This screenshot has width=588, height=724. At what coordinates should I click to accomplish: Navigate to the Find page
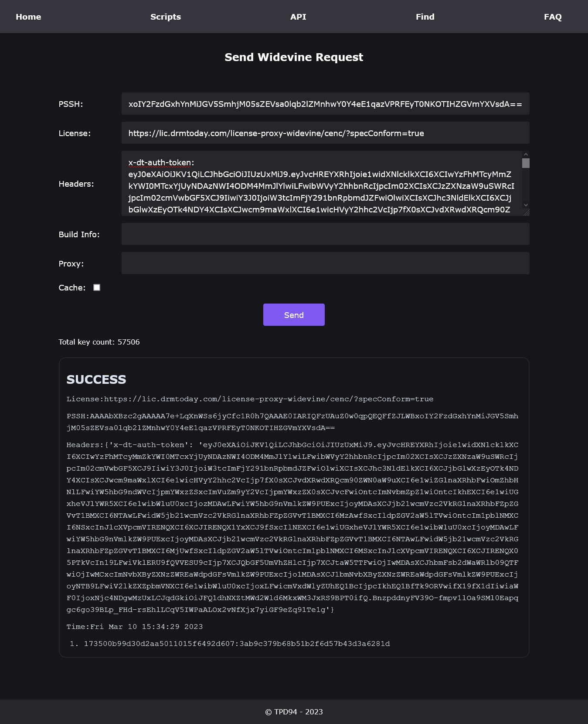[x=425, y=17]
